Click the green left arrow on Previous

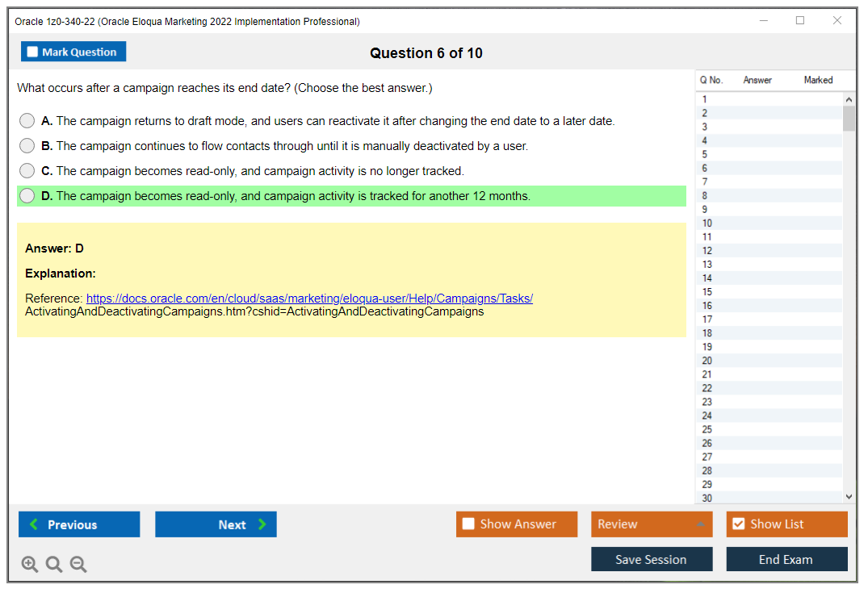(34, 524)
